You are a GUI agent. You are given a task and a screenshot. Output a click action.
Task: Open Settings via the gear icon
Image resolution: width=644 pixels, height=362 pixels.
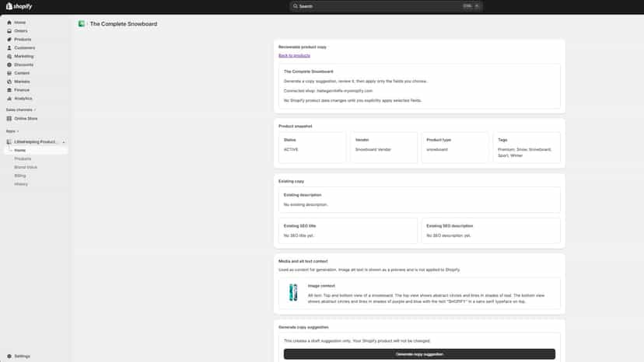coord(9,357)
